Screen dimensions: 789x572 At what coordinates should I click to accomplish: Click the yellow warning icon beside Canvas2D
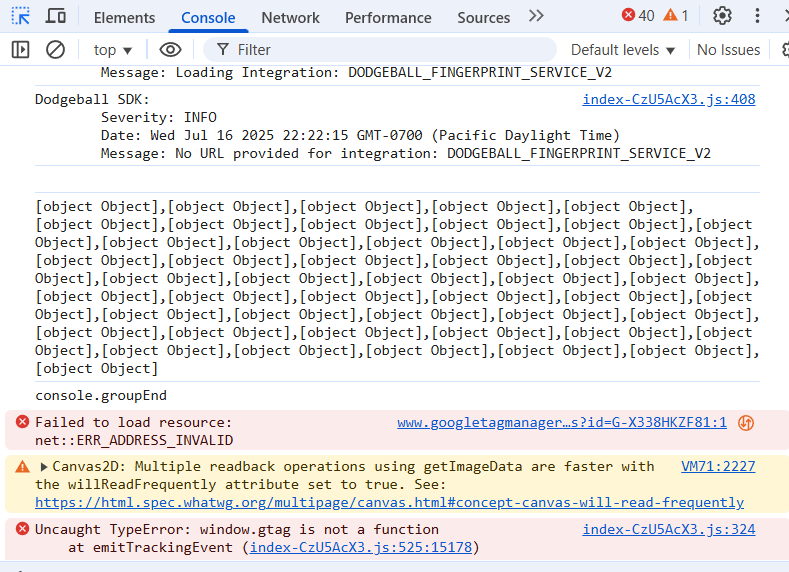point(22,466)
